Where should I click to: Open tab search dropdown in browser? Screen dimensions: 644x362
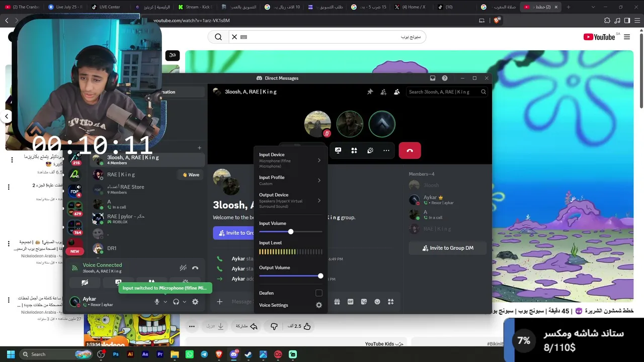(593, 7)
